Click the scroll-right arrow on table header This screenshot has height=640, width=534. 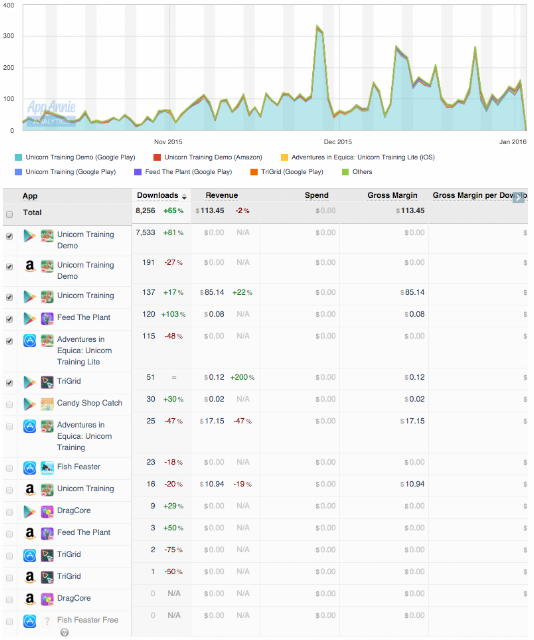(x=518, y=198)
